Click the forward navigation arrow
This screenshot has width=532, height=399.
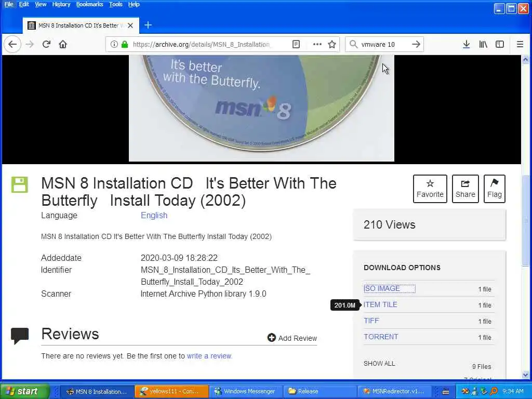click(x=30, y=44)
